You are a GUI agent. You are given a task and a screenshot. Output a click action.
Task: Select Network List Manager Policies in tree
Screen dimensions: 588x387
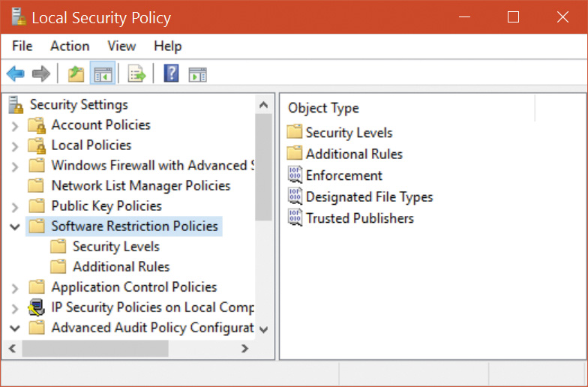coord(140,186)
